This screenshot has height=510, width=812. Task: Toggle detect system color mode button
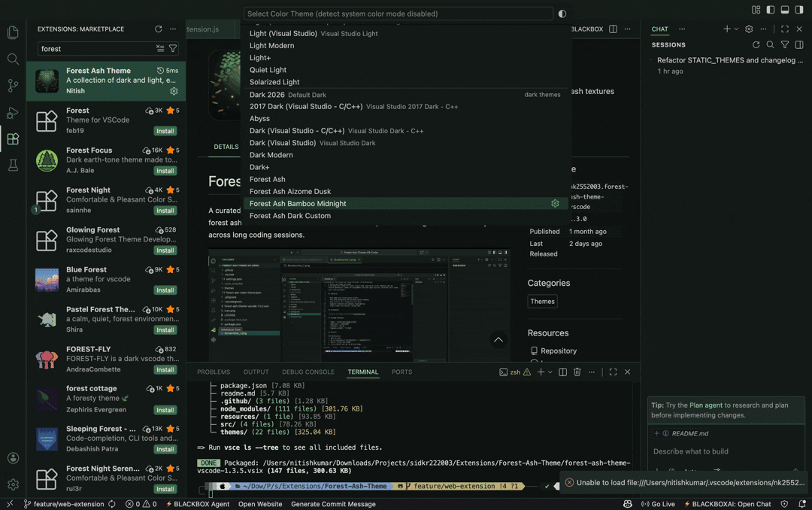coord(562,14)
